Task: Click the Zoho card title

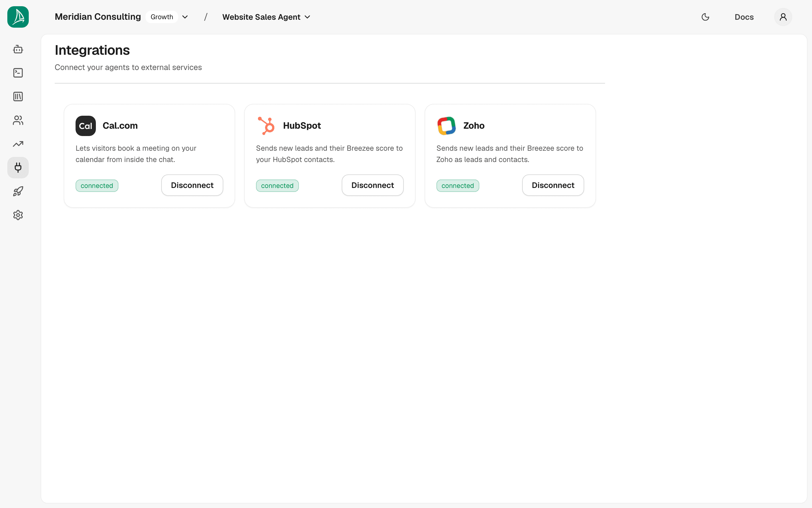Action: tap(474, 126)
